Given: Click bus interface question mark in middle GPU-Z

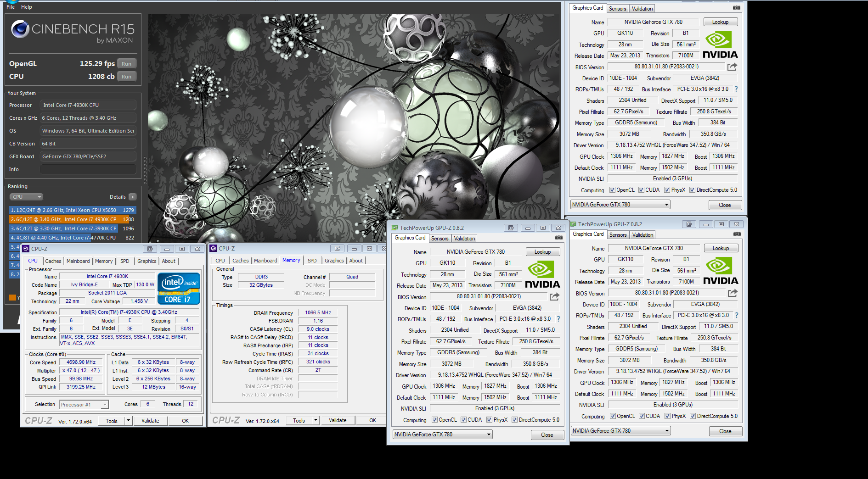Looking at the screenshot, I should click(x=558, y=319).
